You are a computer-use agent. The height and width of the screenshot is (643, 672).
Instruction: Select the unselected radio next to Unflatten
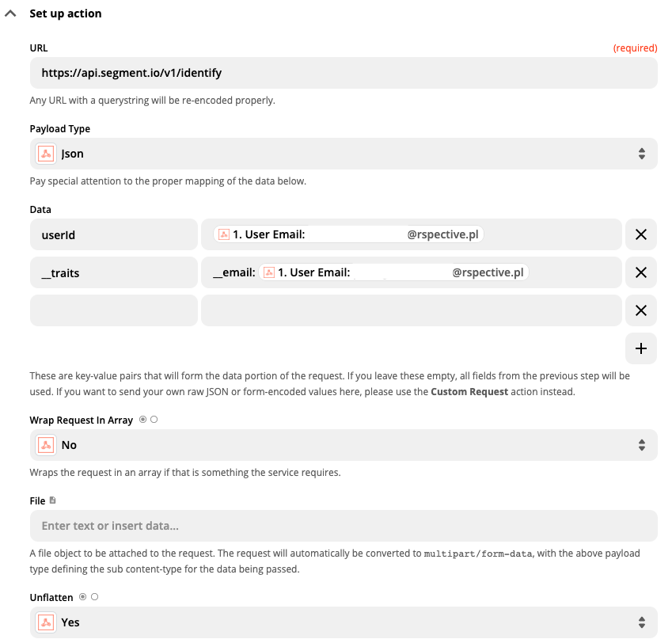[93, 596]
